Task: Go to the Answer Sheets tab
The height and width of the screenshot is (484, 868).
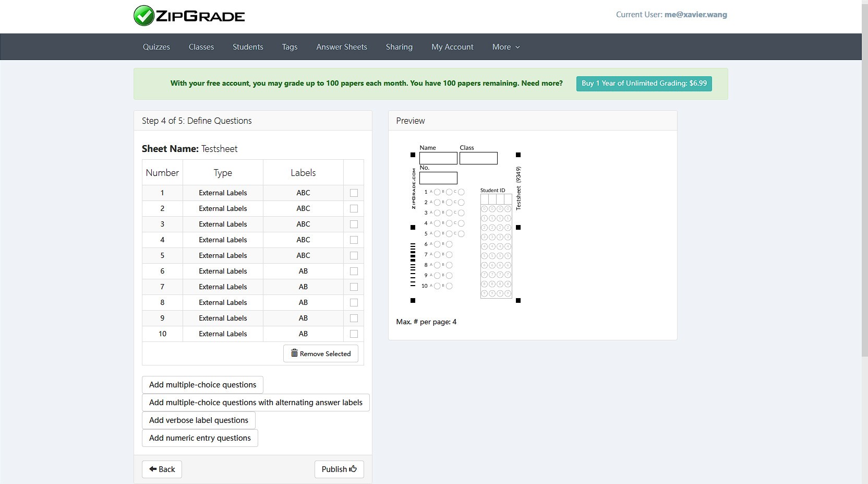Action: tap(341, 47)
